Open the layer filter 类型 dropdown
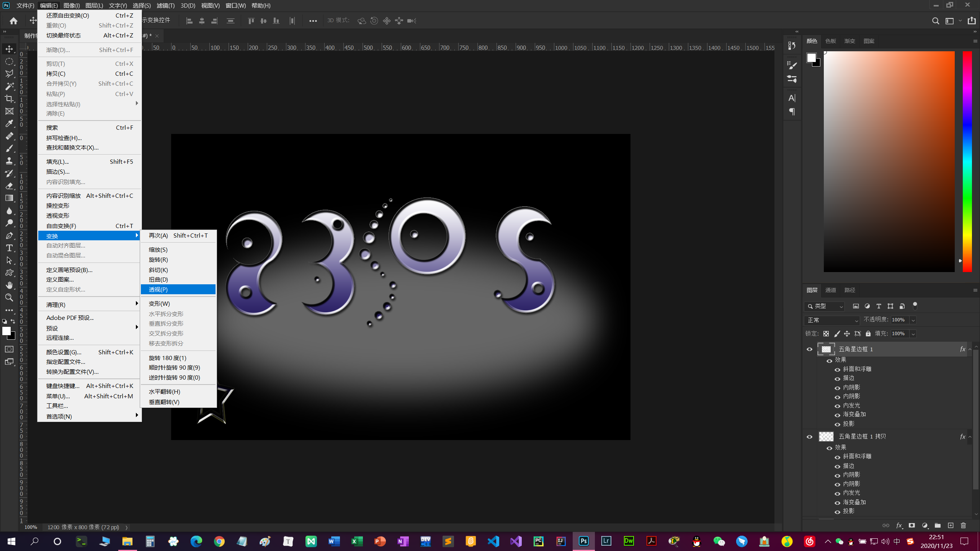The height and width of the screenshot is (551, 980). point(824,306)
